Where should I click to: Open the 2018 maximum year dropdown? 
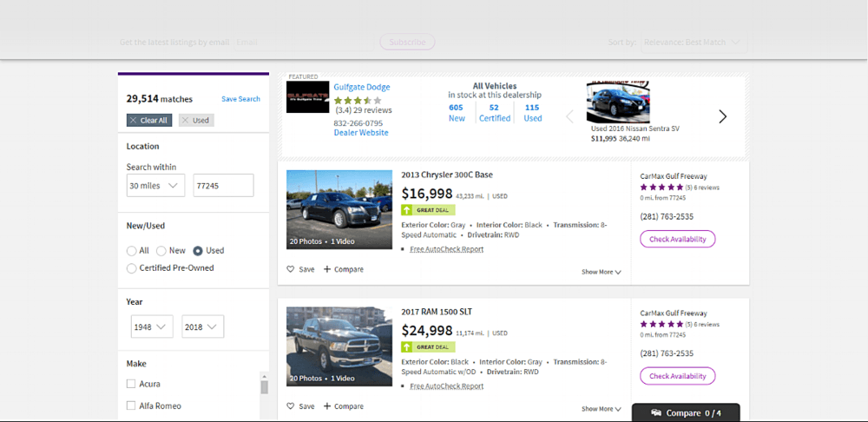click(202, 326)
